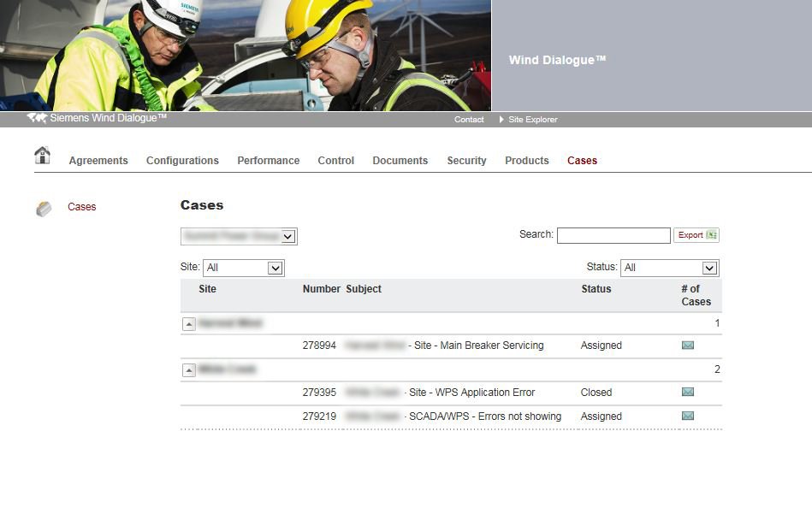Open the Agreements menu
The height and width of the screenshot is (508, 812).
pyautogui.click(x=98, y=161)
